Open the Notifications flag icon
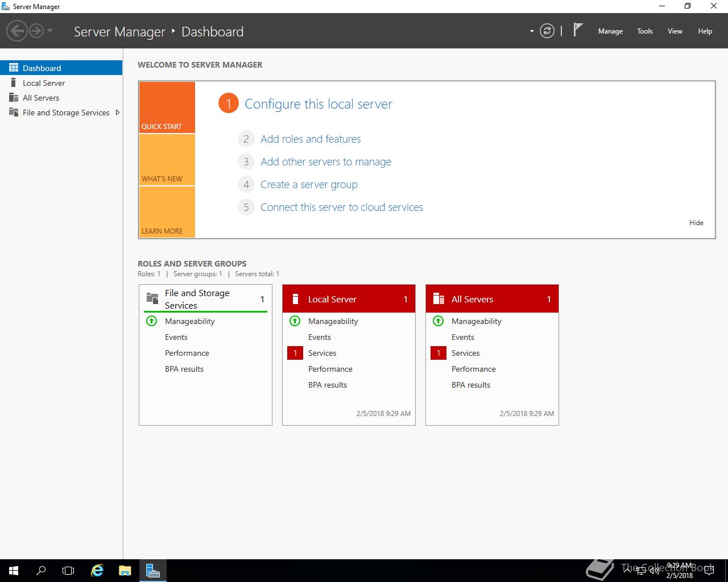 [578, 30]
